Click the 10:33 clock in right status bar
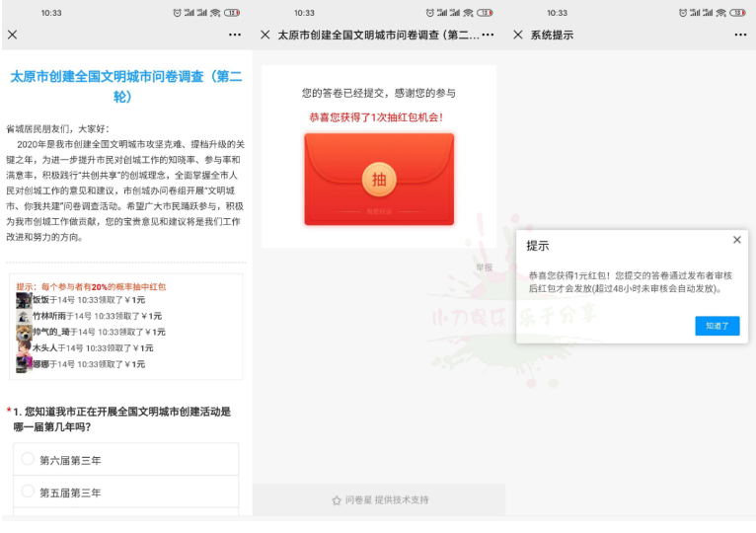This screenshot has width=756, height=533. pyautogui.click(x=557, y=13)
